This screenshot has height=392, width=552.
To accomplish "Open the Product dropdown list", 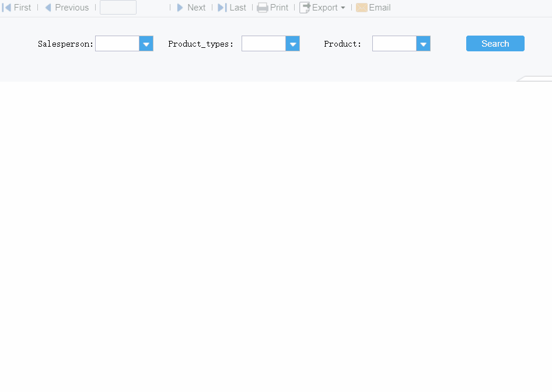I will 423,43.
